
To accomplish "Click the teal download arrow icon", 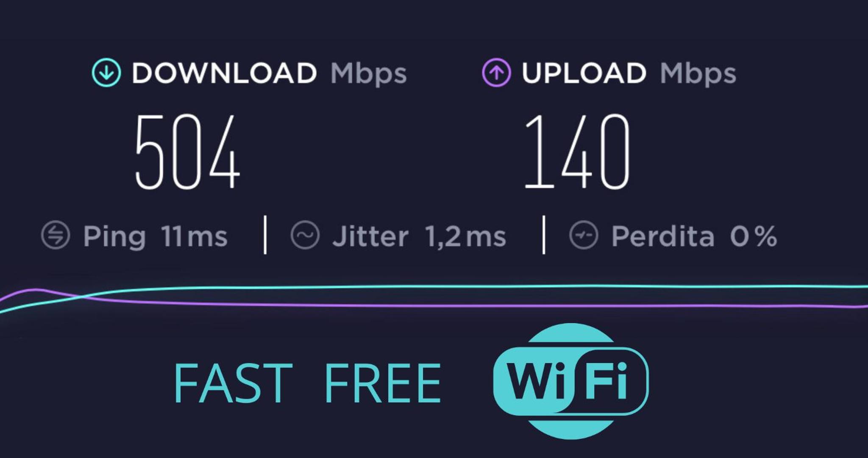I will pos(106,73).
